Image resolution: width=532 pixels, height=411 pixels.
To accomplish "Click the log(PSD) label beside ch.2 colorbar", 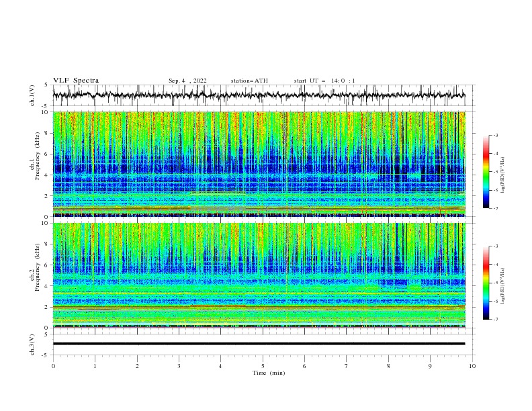I will (x=503, y=285).
